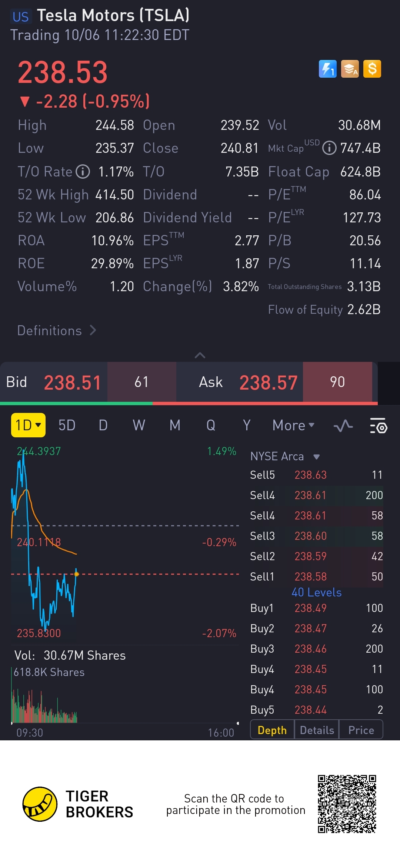Tap the chart low label 235.8300
400x868 pixels.
point(39,633)
